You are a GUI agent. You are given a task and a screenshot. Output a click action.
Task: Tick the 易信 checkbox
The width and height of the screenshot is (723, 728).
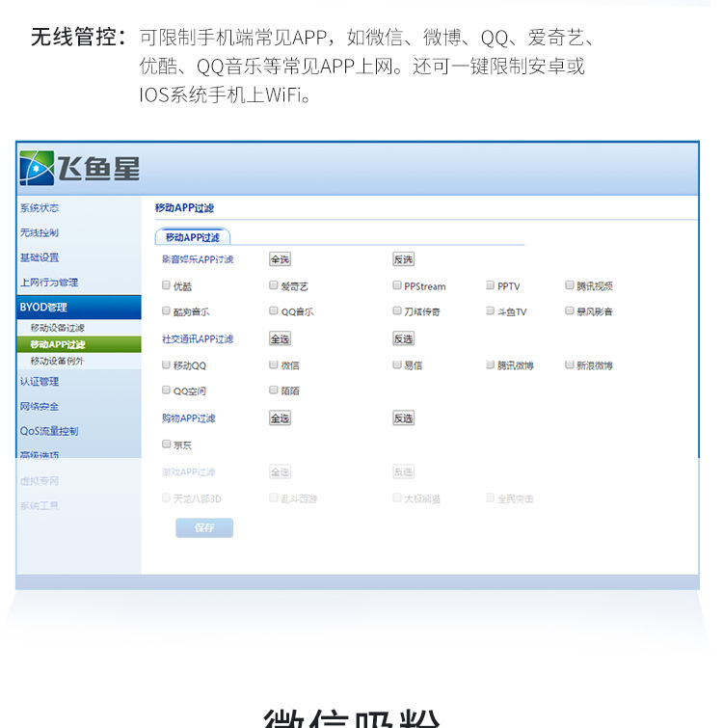(x=397, y=364)
